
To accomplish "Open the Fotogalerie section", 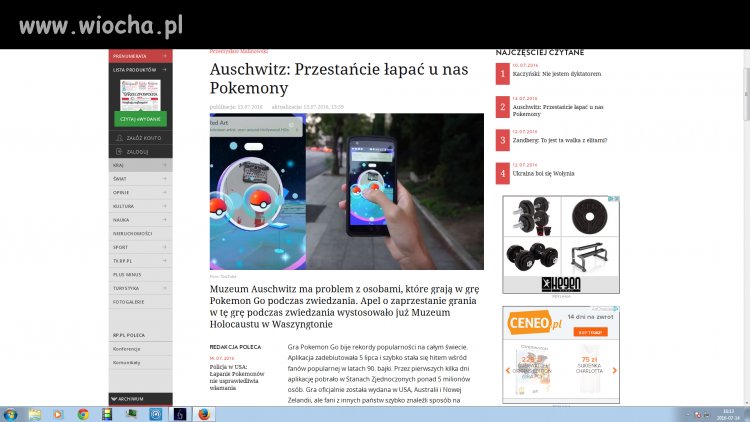I will click(141, 302).
